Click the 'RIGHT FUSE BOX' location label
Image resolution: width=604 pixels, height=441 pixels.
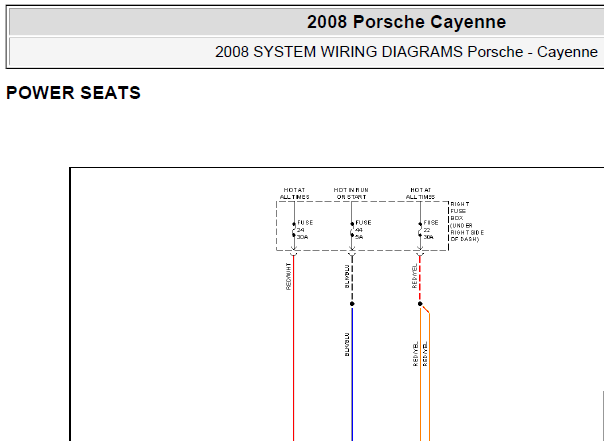tap(467, 221)
